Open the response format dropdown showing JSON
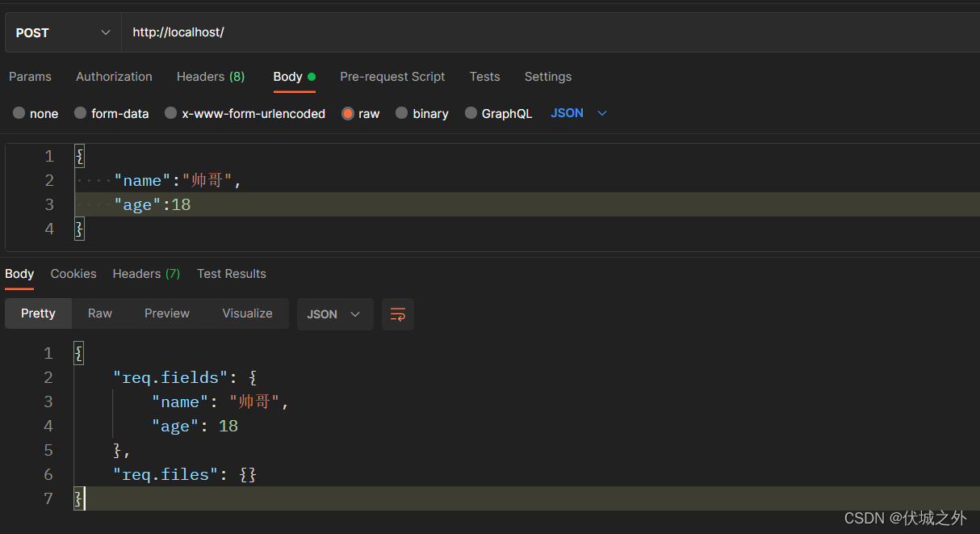Viewport: 980px width, 534px height. (x=334, y=314)
